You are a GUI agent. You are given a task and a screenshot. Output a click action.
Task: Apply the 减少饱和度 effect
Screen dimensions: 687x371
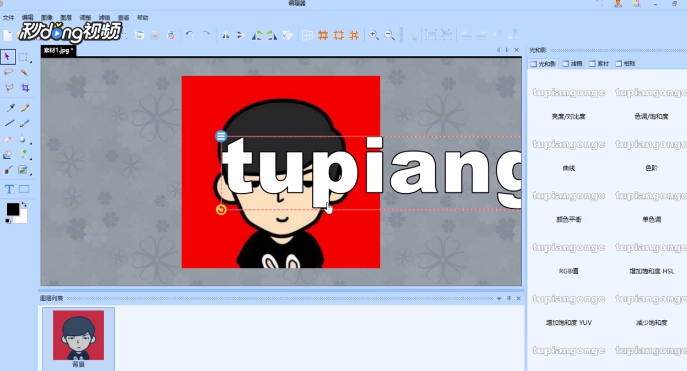[x=652, y=323]
